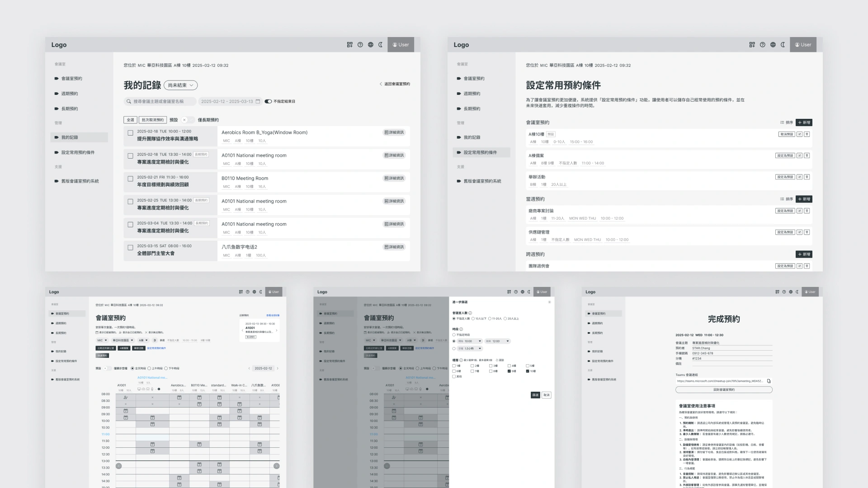Click copy icon beside the Teams meeting link
Screen dimensions: 868x488
tap(769, 381)
